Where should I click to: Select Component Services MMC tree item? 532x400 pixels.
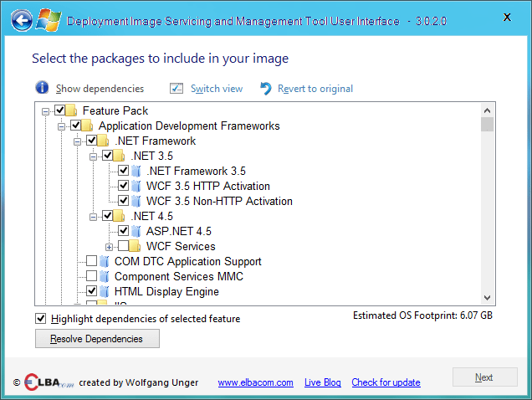tap(178, 276)
